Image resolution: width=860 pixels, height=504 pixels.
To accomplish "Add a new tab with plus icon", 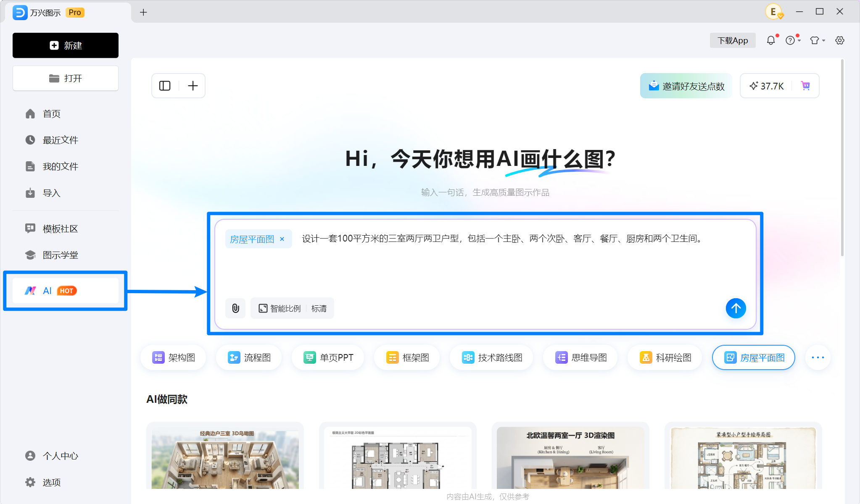I will coord(143,12).
